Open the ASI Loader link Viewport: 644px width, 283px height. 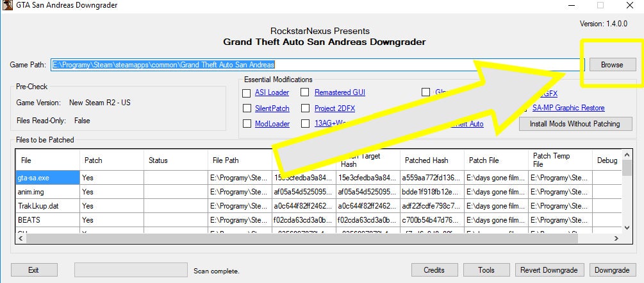click(272, 92)
